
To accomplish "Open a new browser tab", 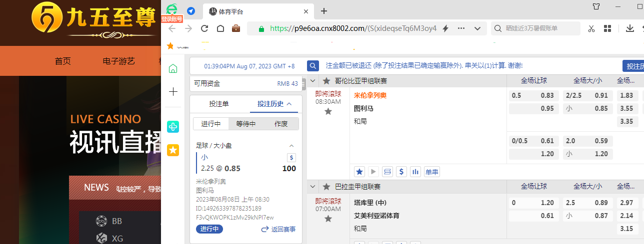I will [x=324, y=11].
